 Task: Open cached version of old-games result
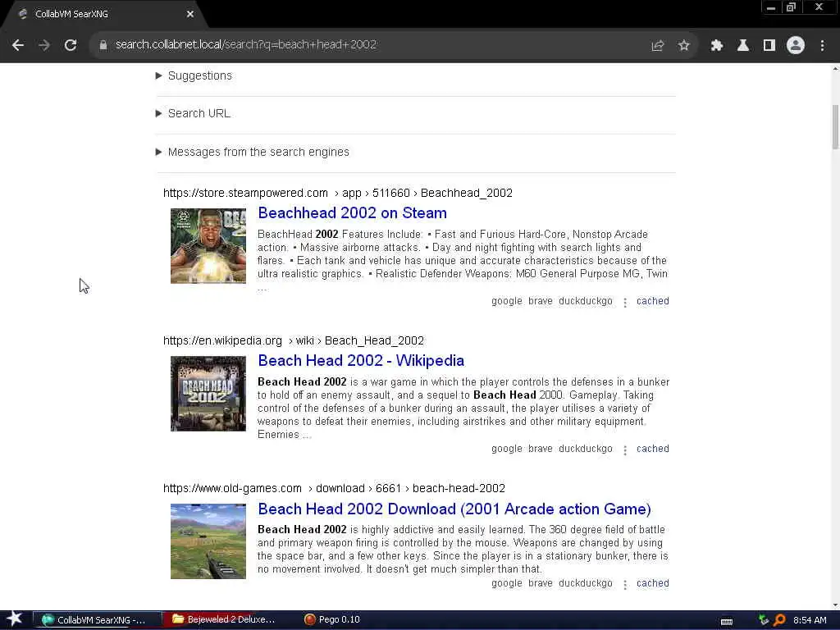coord(652,583)
